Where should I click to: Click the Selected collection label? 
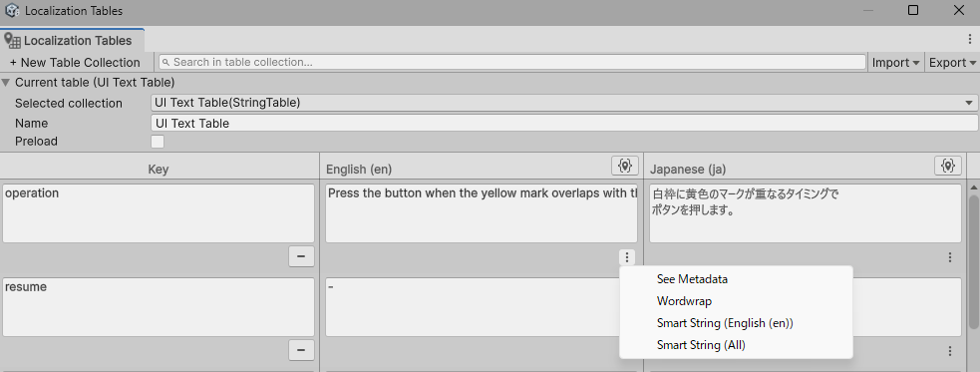pos(69,103)
